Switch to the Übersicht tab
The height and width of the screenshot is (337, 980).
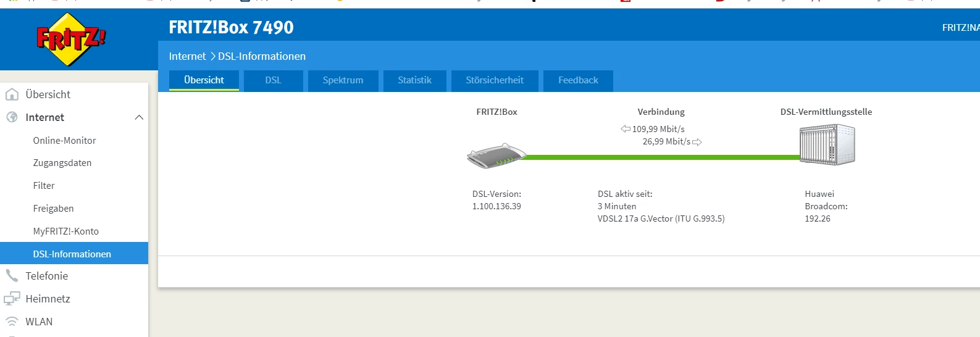(x=204, y=80)
